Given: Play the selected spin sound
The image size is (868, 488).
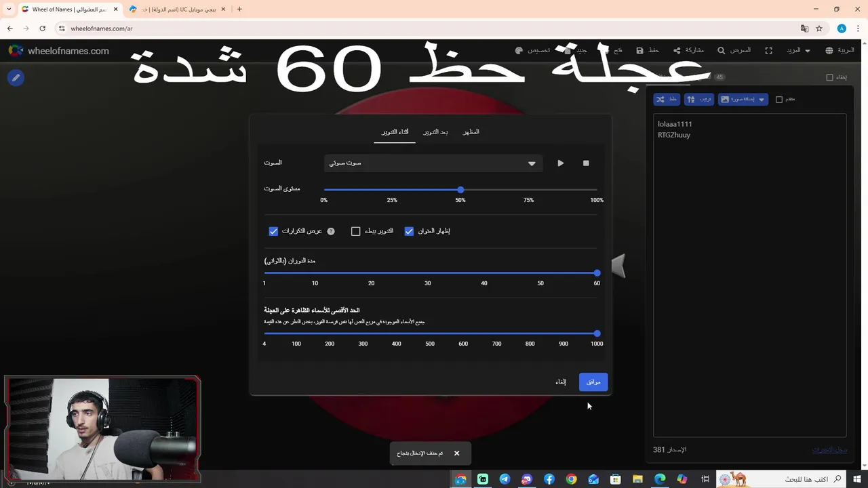Looking at the screenshot, I should (560, 163).
